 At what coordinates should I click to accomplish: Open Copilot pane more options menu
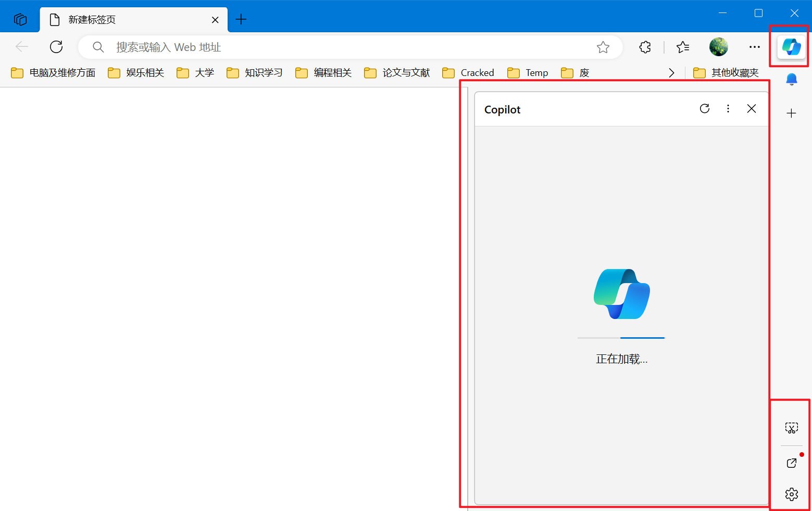pyautogui.click(x=728, y=108)
